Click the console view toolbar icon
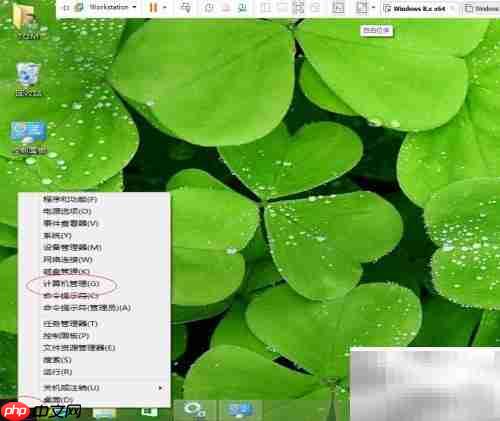Screen dimensions: 500x421 (338, 7)
